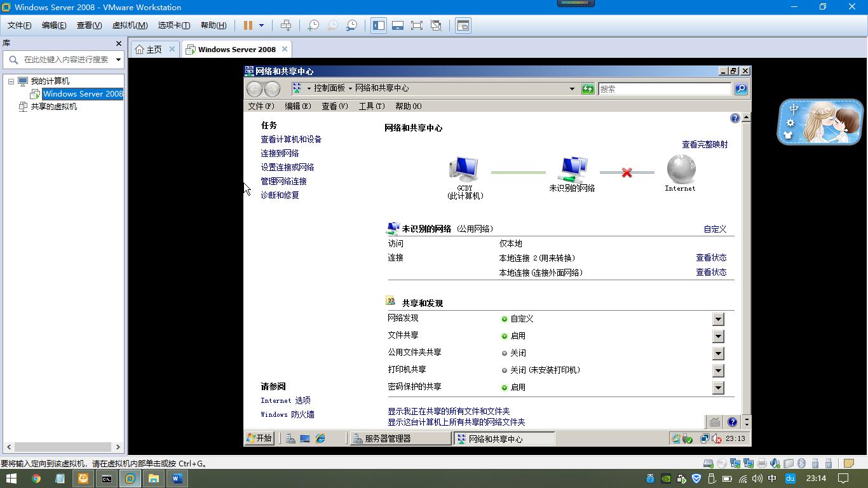Open the guest 查看(V) menu
The width and height of the screenshot is (868, 488).
pos(335,106)
